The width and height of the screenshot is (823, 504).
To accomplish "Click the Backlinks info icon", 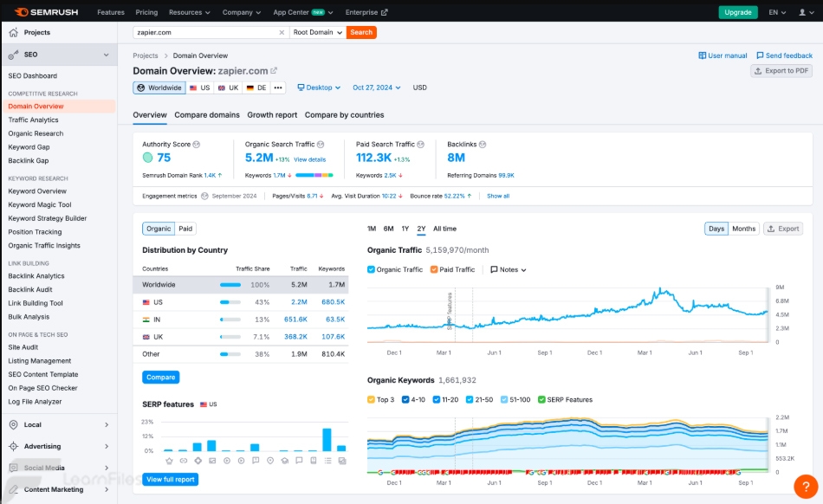I will (483, 145).
